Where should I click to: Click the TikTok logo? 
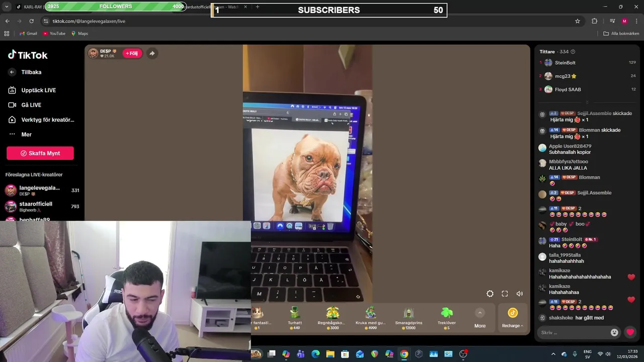tap(28, 55)
